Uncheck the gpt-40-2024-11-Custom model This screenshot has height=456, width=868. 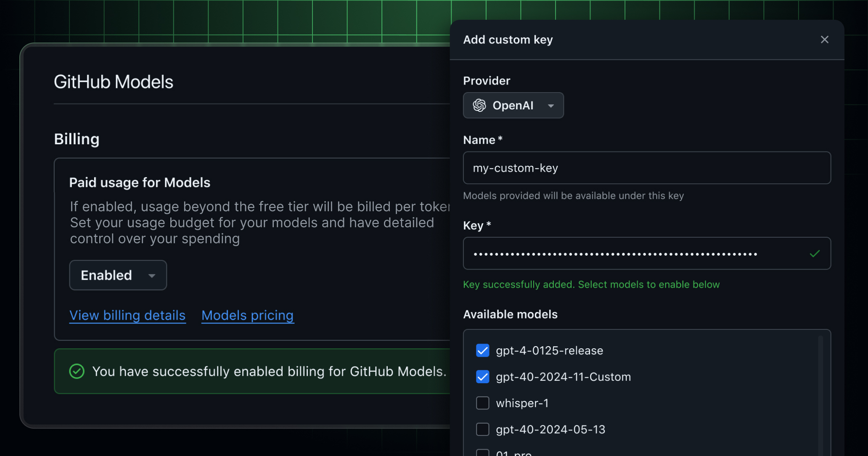(482, 377)
